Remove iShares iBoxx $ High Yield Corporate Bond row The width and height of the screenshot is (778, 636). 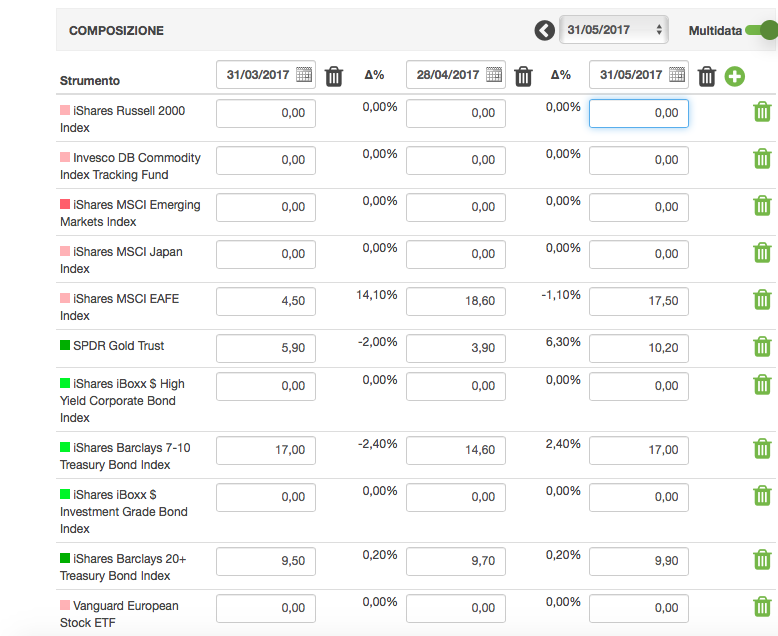762,384
